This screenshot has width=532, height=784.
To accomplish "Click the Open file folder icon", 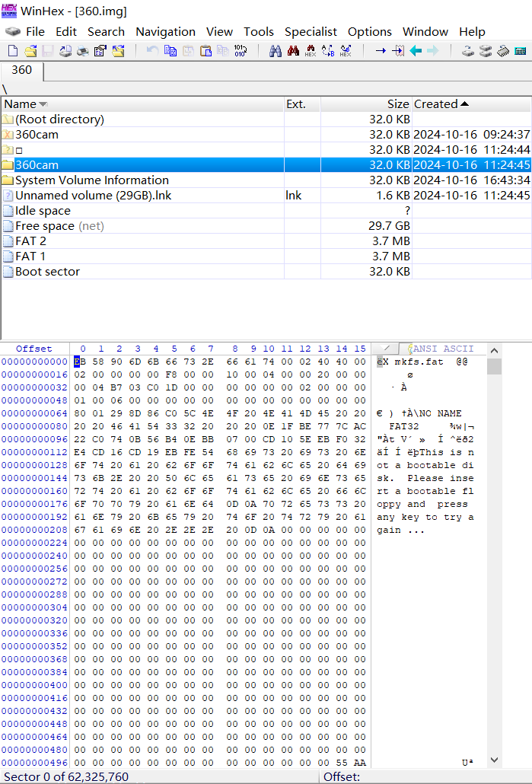I will pyautogui.click(x=30, y=51).
